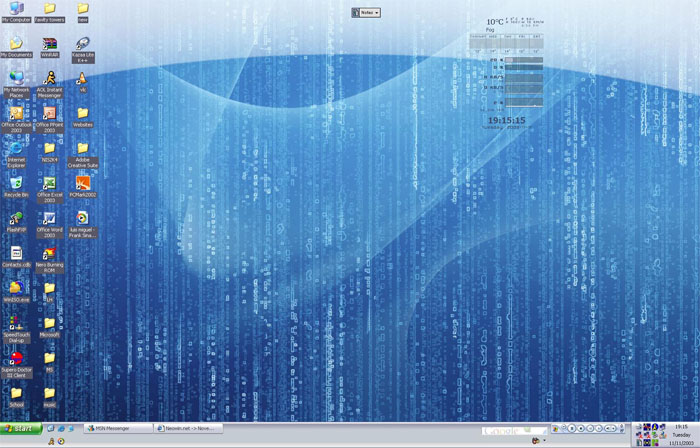Click previous track in taskbar player
The image size is (700, 448).
(590, 428)
